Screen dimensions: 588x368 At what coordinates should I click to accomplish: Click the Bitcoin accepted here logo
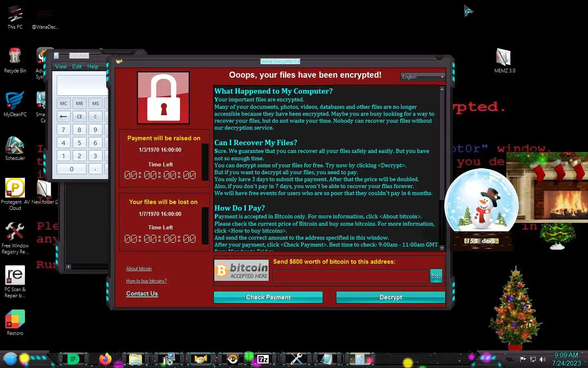pos(241,270)
